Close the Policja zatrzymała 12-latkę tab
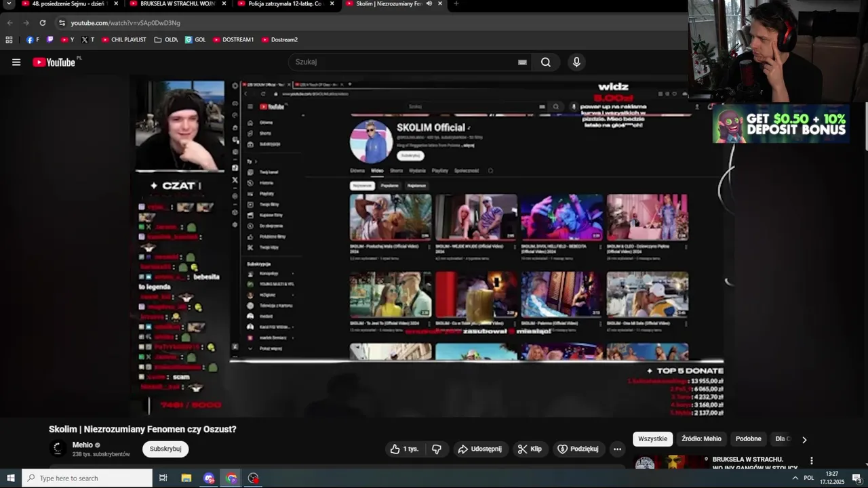This screenshot has height=488, width=868. click(332, 3)
